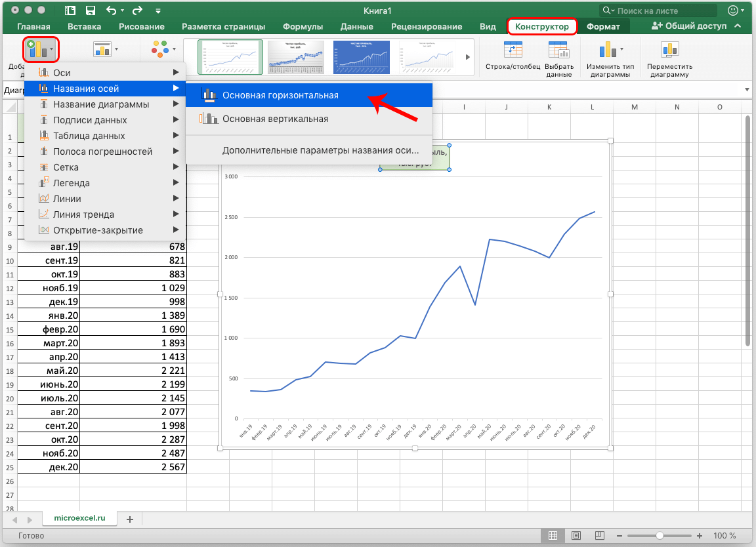Select cell containing янв.20
Image resolution: width=756 pixels, height=547 pixels.
49,315
